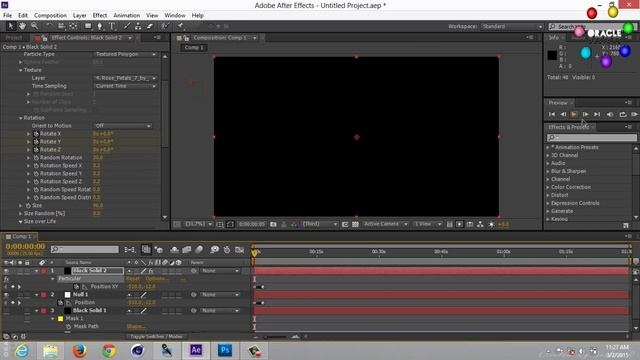
Task: Toggle Mask Path stopwatch in timeline
Action: (68, 327)
